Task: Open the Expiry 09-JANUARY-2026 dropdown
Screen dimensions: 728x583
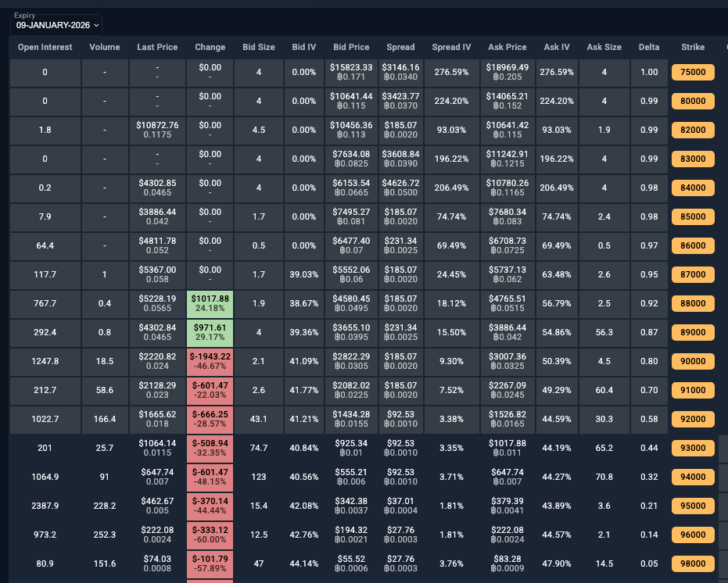Action: tap(56, 25)
